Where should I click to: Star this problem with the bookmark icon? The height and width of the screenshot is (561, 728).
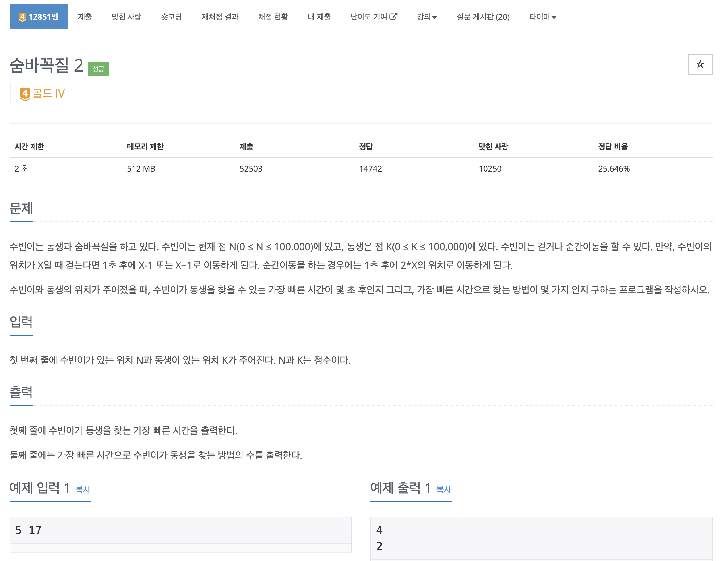[x=700, y=64]
